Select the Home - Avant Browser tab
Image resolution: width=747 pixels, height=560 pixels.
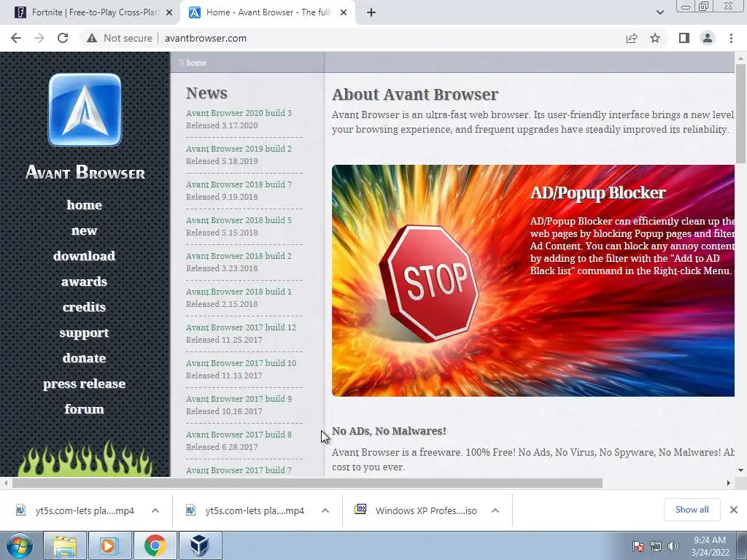pos(267,12)
